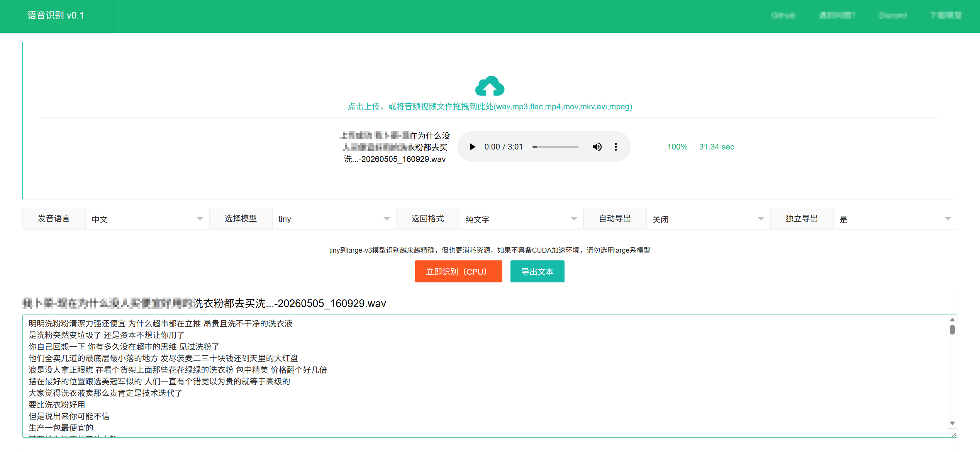The width and height of the screenshot is (980, 452).
Task: Click the scrollbar up arrow of the text area
Action: pos(952,320)
